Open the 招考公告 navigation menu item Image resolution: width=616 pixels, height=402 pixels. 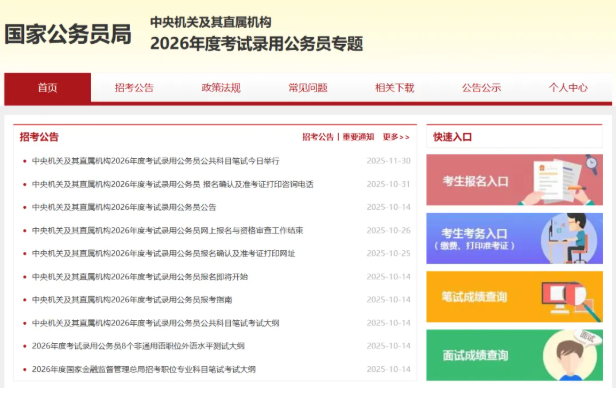[x=134, y=88]
